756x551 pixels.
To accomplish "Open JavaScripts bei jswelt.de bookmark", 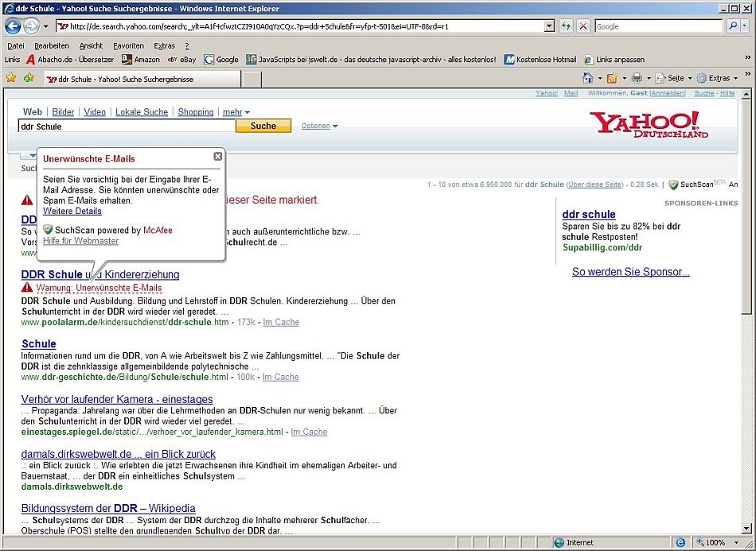I will [372, 60].
